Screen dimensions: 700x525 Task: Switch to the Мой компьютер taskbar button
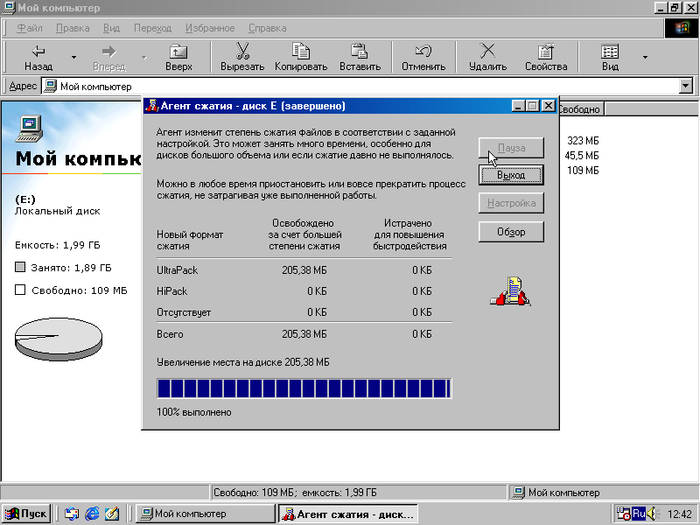[204, 514]
